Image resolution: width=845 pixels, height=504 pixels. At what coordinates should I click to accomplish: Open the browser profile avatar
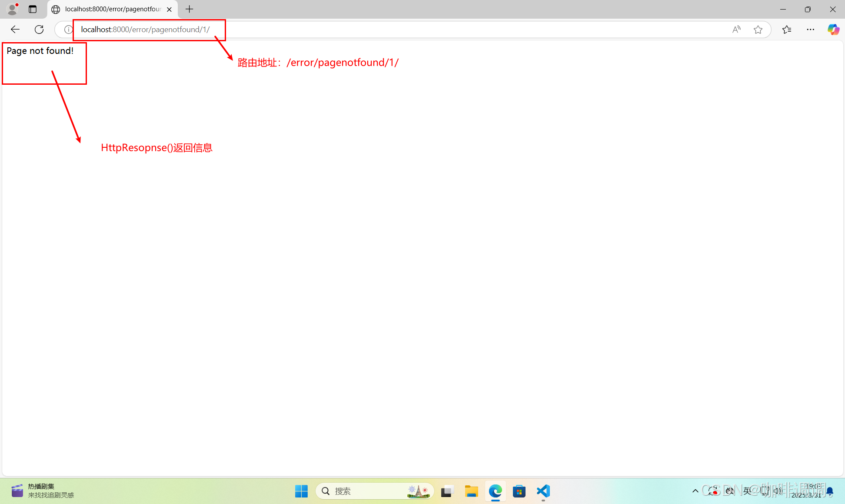tap(13, 9)
